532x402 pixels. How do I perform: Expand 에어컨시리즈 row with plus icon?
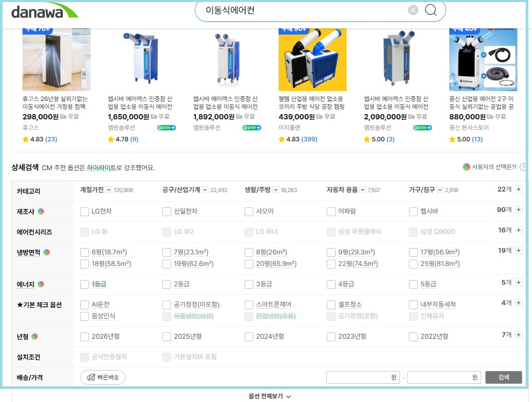tap(518, 230)
